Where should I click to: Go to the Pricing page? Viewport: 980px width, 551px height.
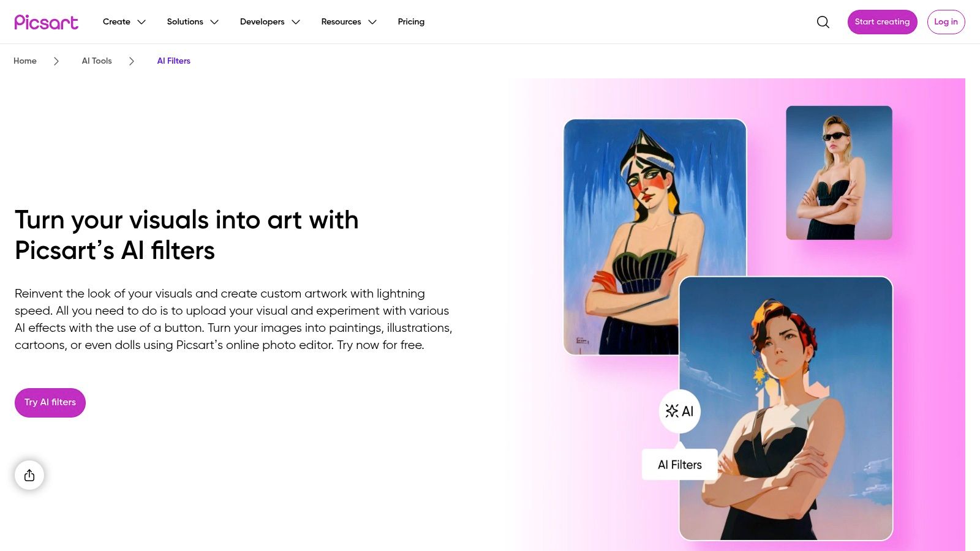tap(411, 22)
